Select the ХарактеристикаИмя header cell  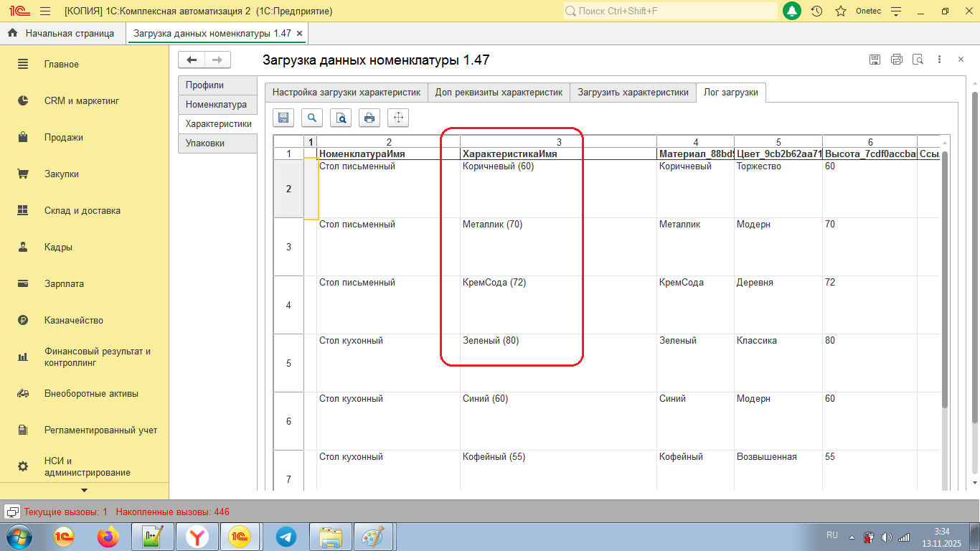pos(559,154)
